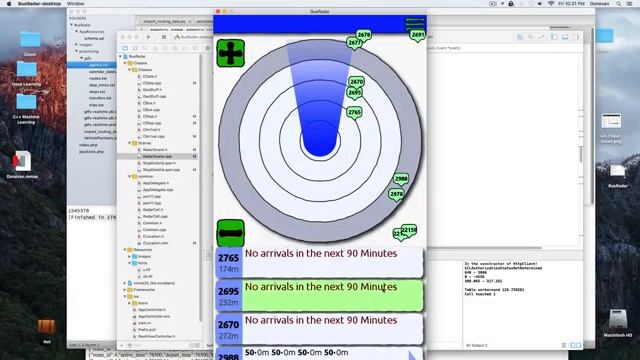Viewport: 640px width, 360px height.
Task: Collapse Scene group in Xcode navigator
Action: tap(130, 143)
